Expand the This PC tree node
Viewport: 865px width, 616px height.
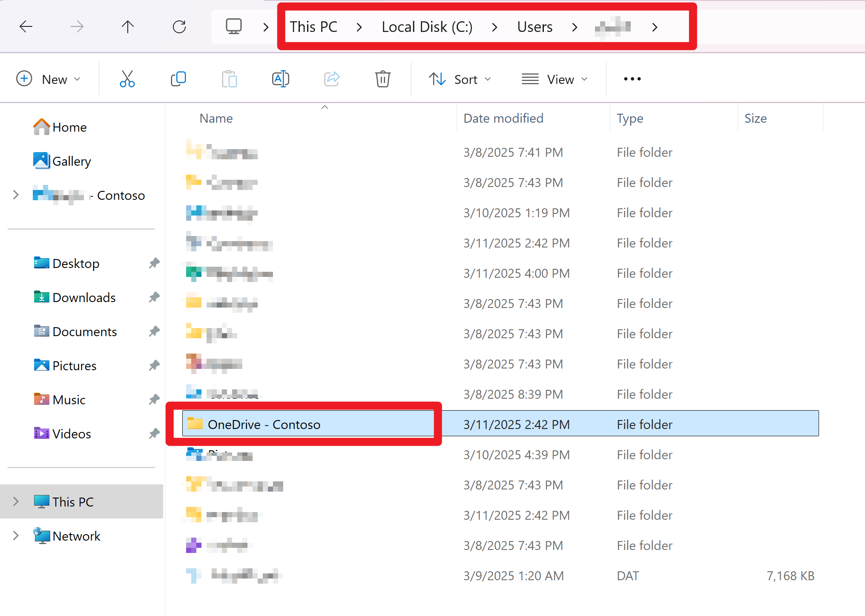(16, 501)
